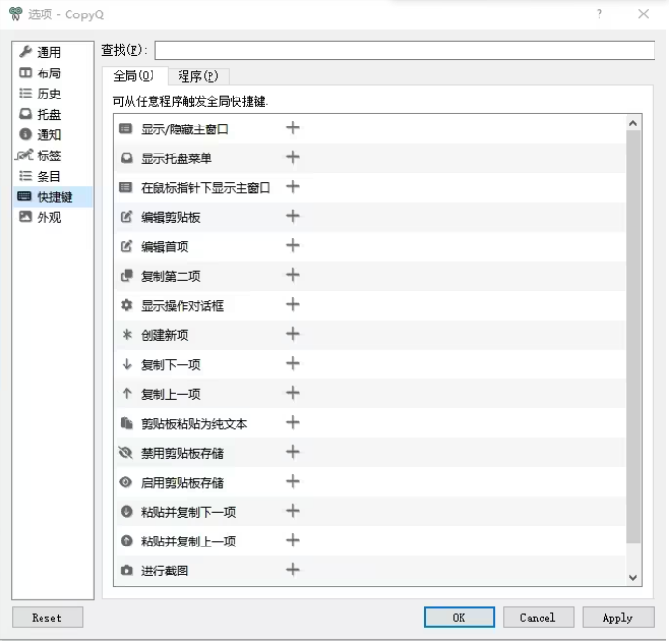Open the 通用 (General) settings section
The height and width of the screenshot is (644, 669).
52,52
